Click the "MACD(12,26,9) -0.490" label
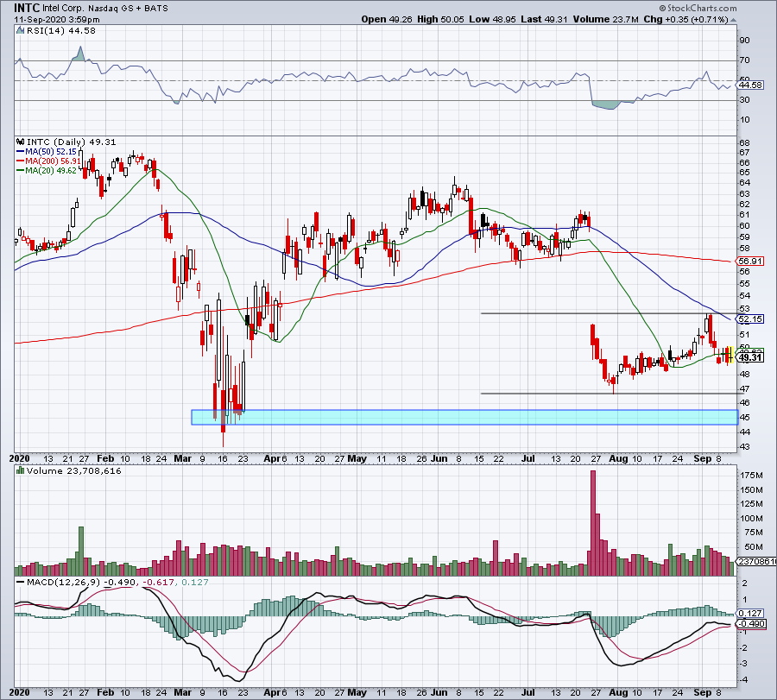The image size is (777, 700). click(x=81, y=582)
